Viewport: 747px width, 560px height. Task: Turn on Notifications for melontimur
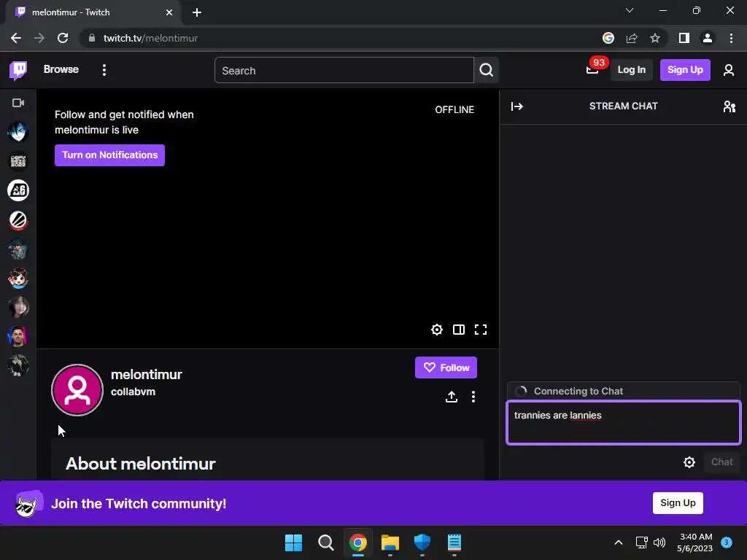point(109,155)
